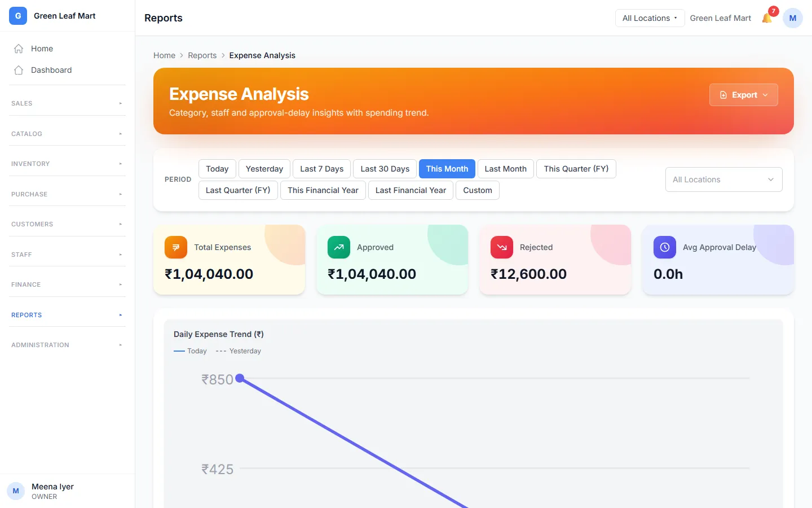Viewport: 812px width, 508px height.
Task: Expand the Finance section
Action: tap(67, 284)
